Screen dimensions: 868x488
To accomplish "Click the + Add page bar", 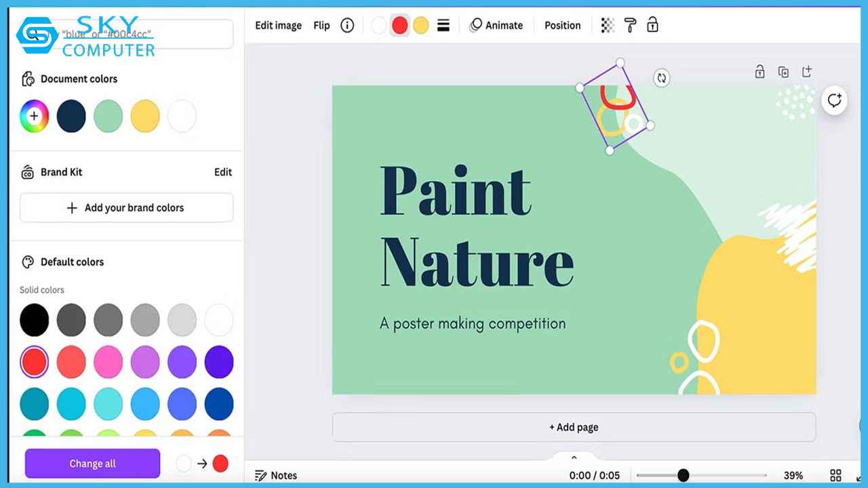I will 574,427.
